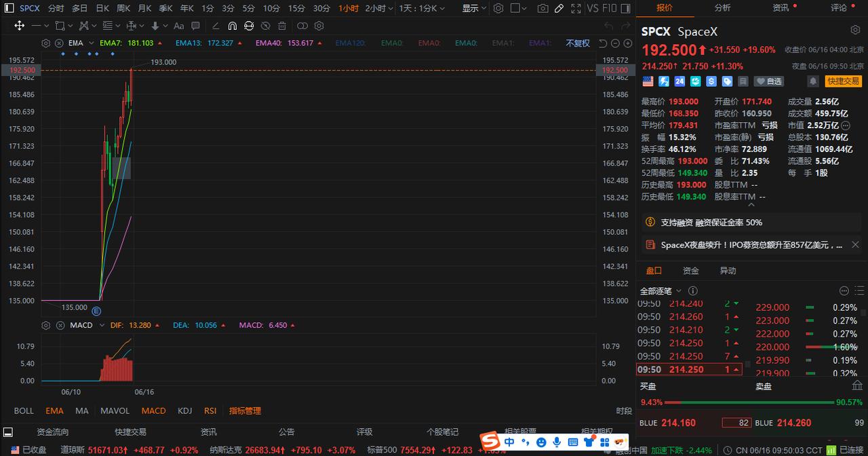Image resolution: width=868 pixels, height=456 pixels.
Task: Click the 不复权 adjustment option
Action: pyautogui.click(x=578, y=43)
